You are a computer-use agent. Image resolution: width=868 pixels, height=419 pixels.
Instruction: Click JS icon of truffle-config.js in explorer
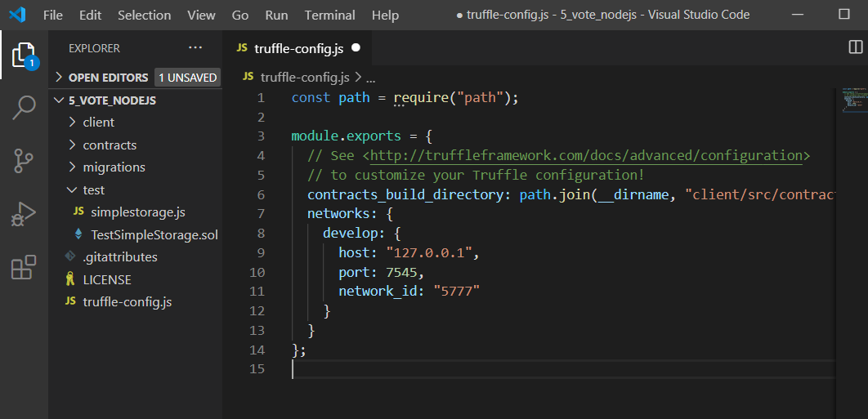click(x=70, y=301)
